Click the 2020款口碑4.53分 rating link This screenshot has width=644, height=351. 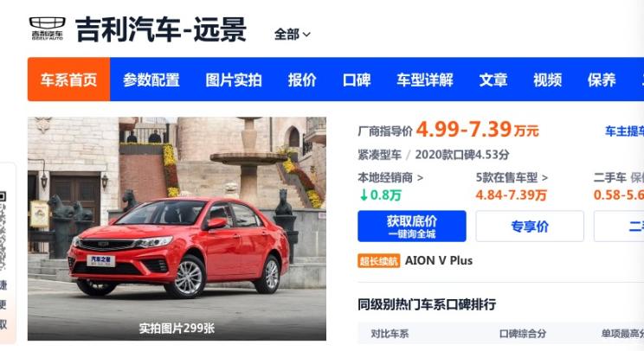(462, 155)
